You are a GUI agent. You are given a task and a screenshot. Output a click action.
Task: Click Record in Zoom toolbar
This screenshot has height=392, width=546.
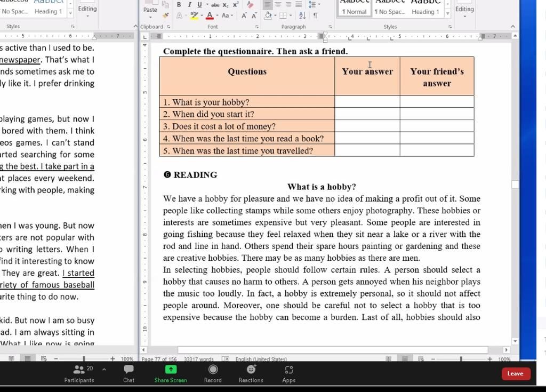213,374
